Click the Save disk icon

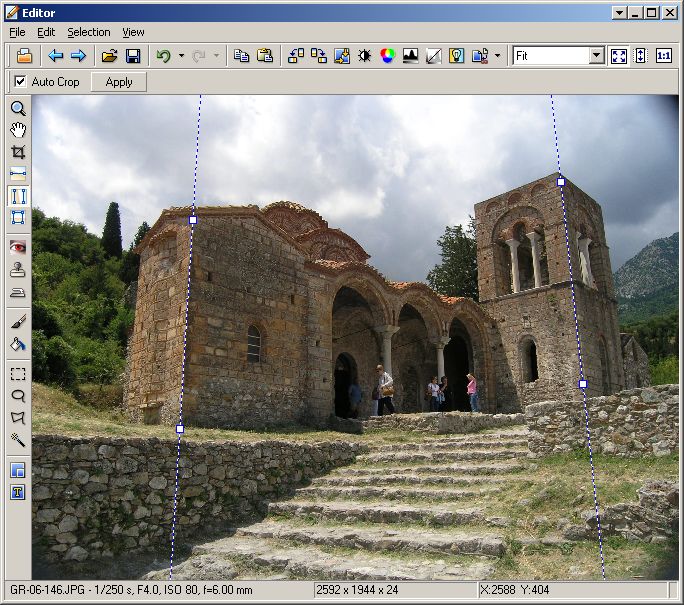point(132,56)
